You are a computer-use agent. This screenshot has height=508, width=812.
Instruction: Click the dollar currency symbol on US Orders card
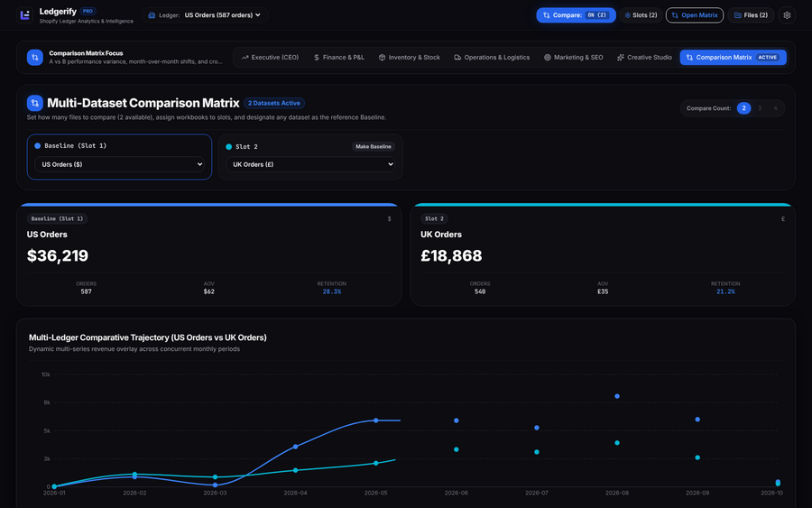pyautogui.click(x=390, y=219)
